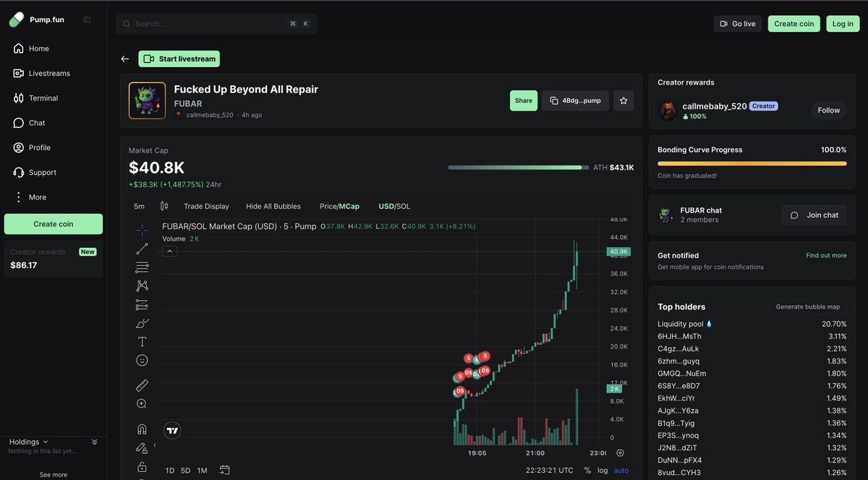Select the pattern drawing tool
The height and width of the screenshot is (480, 868).
click(x=142, y=286)
